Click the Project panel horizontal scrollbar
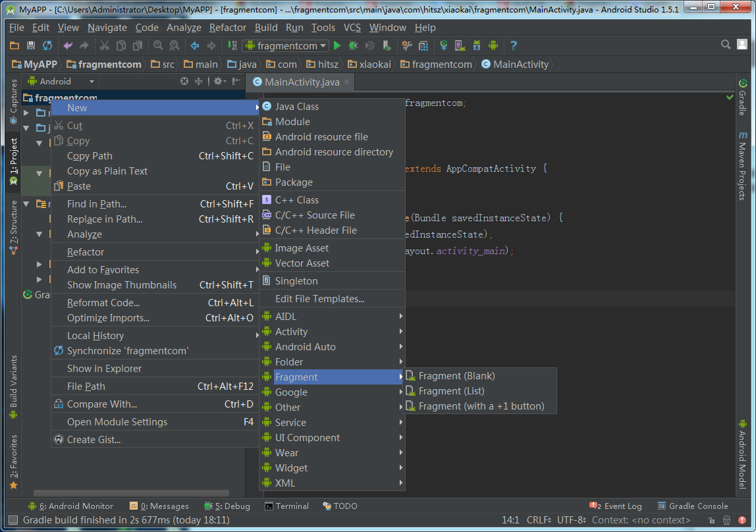The width and height of the screenshot is (756, 532). [131, 493]
